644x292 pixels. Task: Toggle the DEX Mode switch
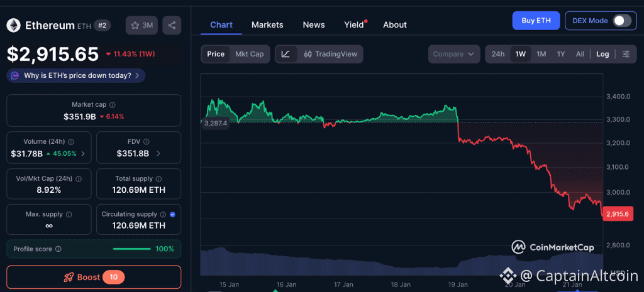pyautogui.click(x=621, y=21)
